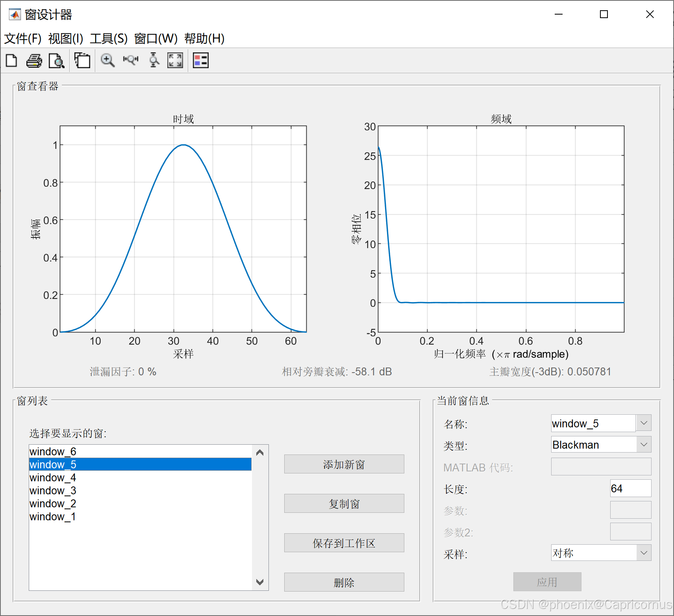Click the 复制窗 button
This screenshot has height=616, width=674.
pos(344,504)
